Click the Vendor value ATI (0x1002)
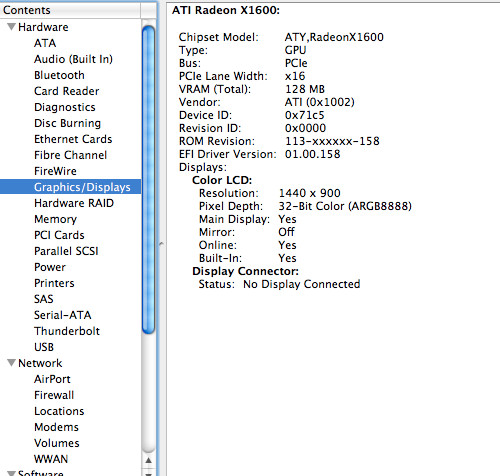Viewport: 500px width, 476px height. [x=319, y=102]
